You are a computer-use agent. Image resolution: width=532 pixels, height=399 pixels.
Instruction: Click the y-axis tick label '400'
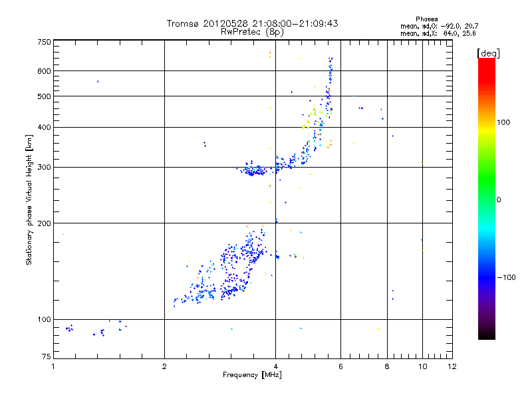point(44,128)
